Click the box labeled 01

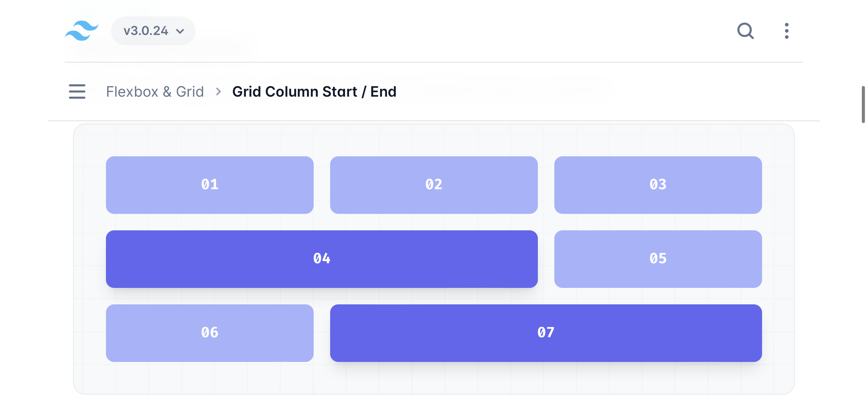(209, 185)
